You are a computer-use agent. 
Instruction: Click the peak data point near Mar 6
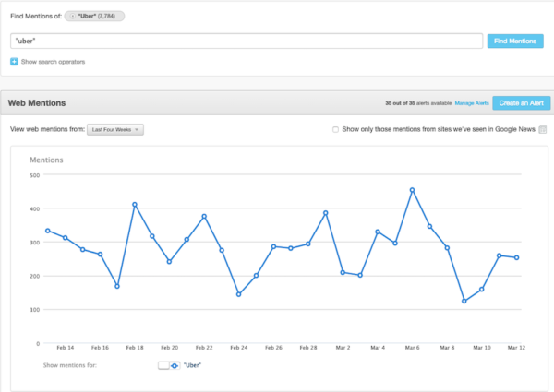[412, 190]
